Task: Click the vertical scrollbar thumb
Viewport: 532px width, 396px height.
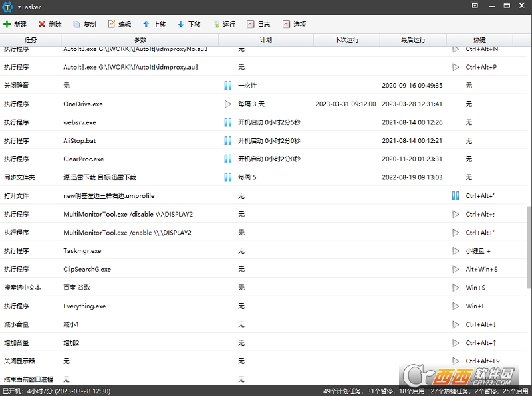Action: (529, 247)
